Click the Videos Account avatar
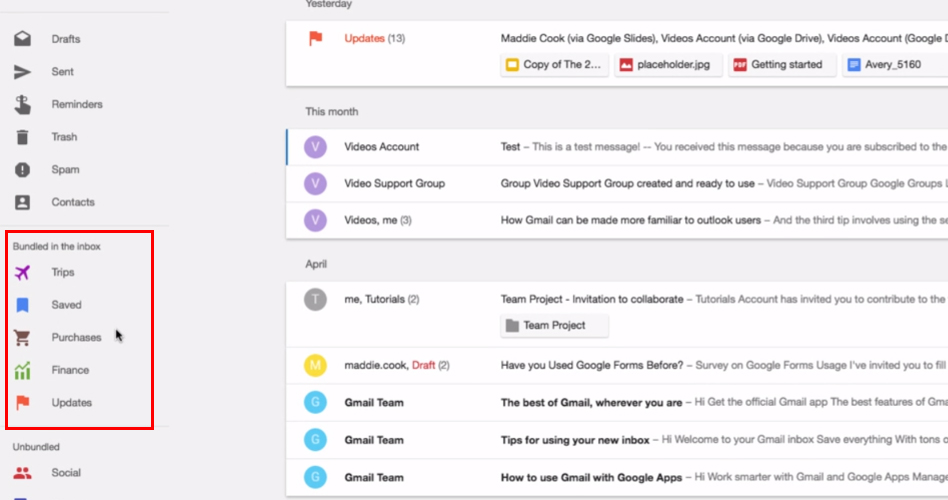The image size is (948, 500). [315, 147]
